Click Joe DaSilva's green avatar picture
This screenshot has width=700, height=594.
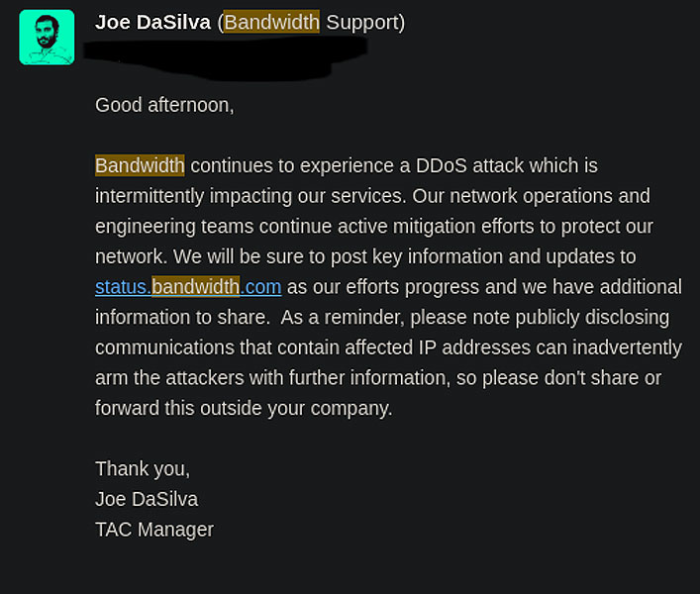47,37
